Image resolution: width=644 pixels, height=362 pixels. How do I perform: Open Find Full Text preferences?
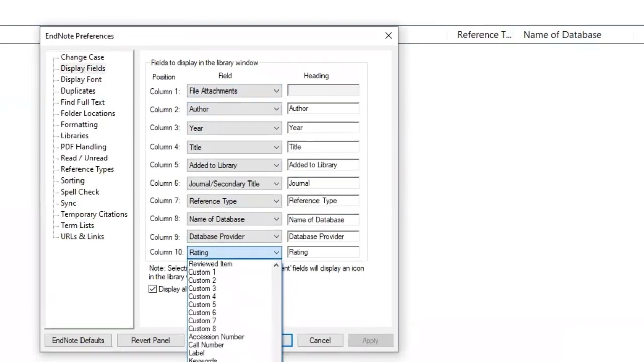83,102
